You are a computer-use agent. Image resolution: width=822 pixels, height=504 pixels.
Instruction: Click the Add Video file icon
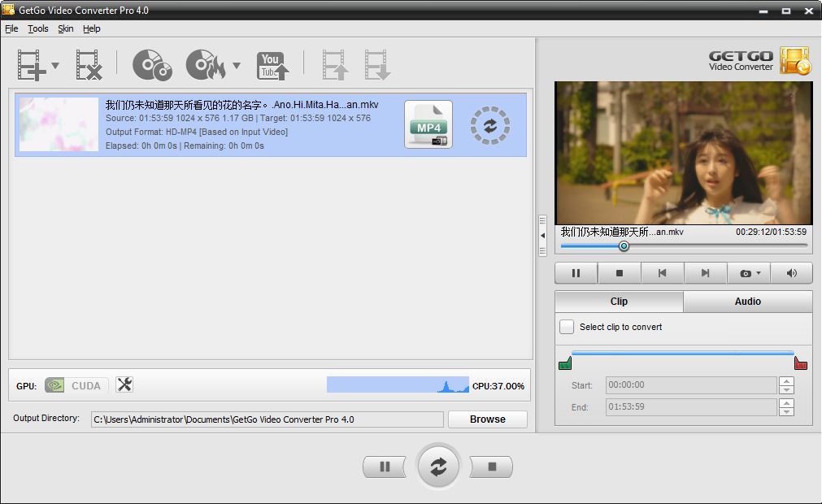tap(31, 65)
